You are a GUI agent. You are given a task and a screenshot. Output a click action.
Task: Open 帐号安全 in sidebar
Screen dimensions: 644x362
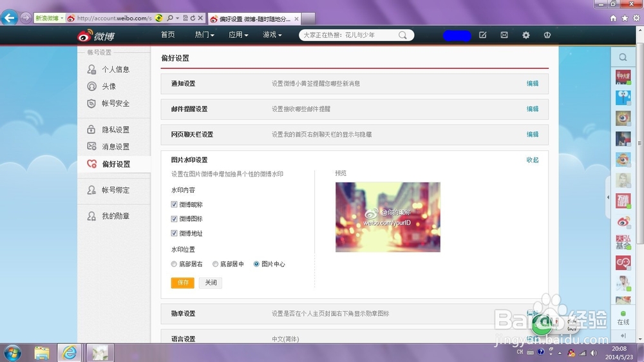(x=114, y=104)
